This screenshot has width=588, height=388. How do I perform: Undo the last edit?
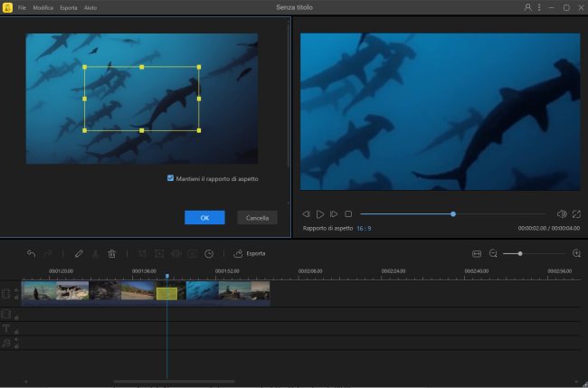pyautogui.click(x=31, y=254)
